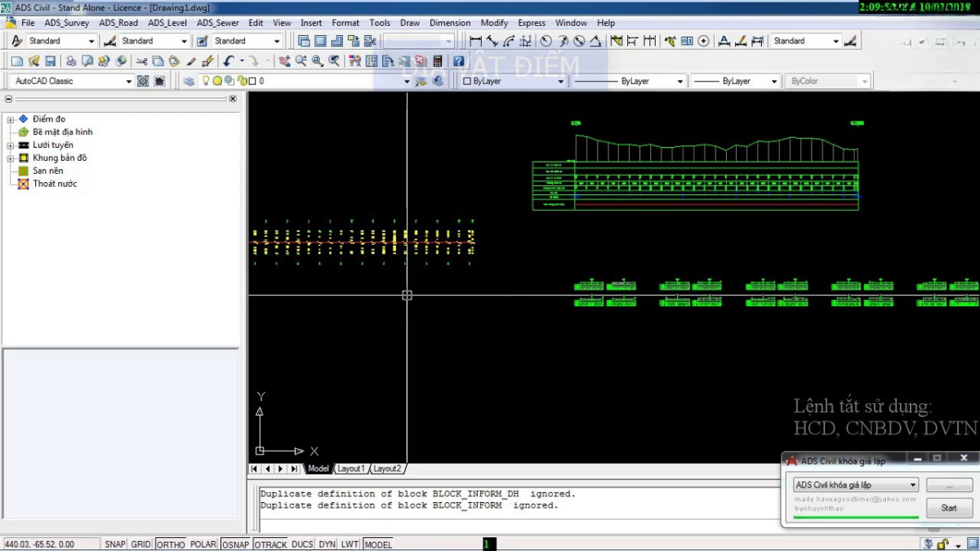Open the ADS_Road menu
980x551 pixels.
pyautogui.click(x=118, y=23)
